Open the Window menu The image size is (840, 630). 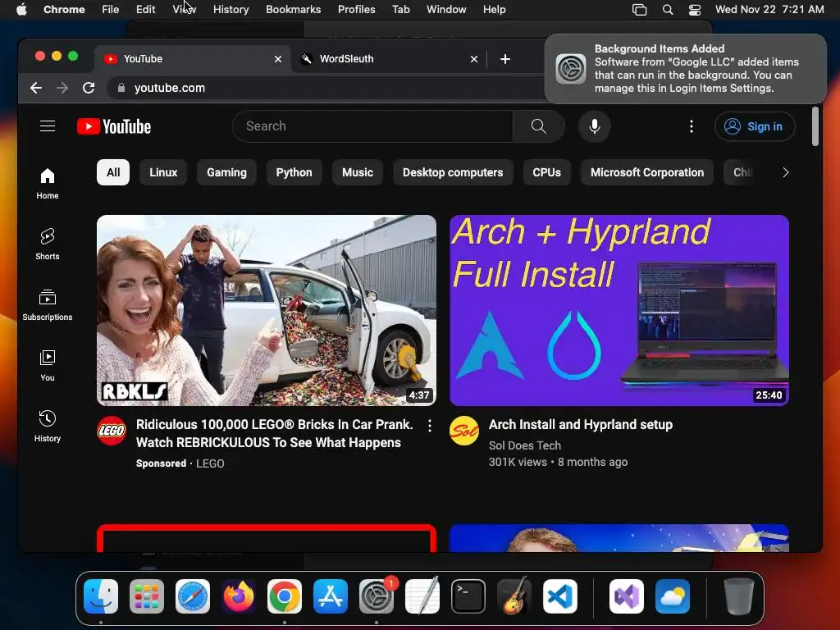pos(446,10)
